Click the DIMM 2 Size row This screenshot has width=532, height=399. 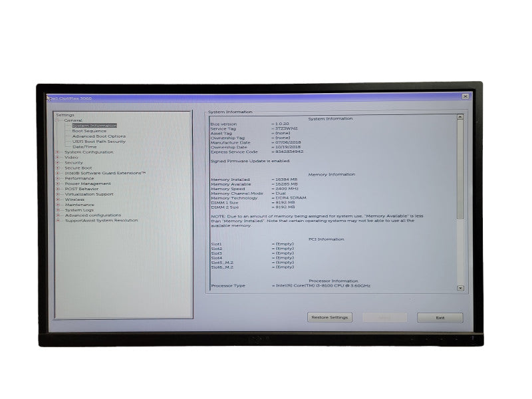(x=253, y=207)
